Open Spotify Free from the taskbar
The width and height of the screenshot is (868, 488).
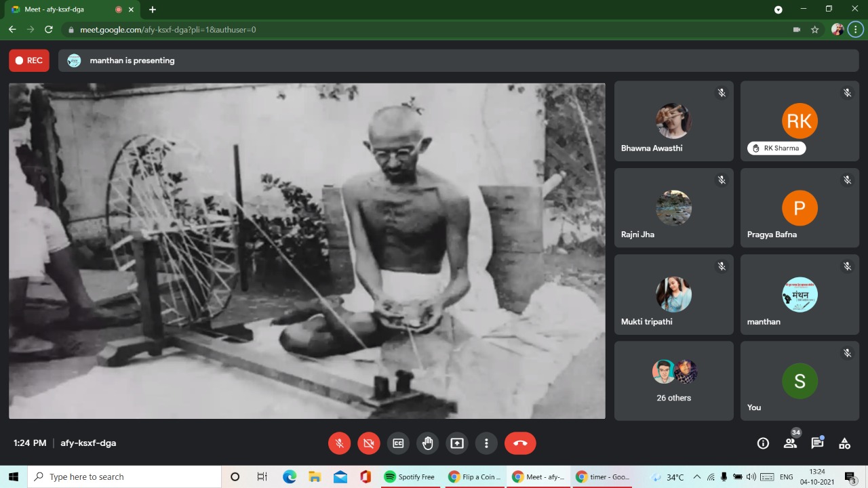(410, 476)
